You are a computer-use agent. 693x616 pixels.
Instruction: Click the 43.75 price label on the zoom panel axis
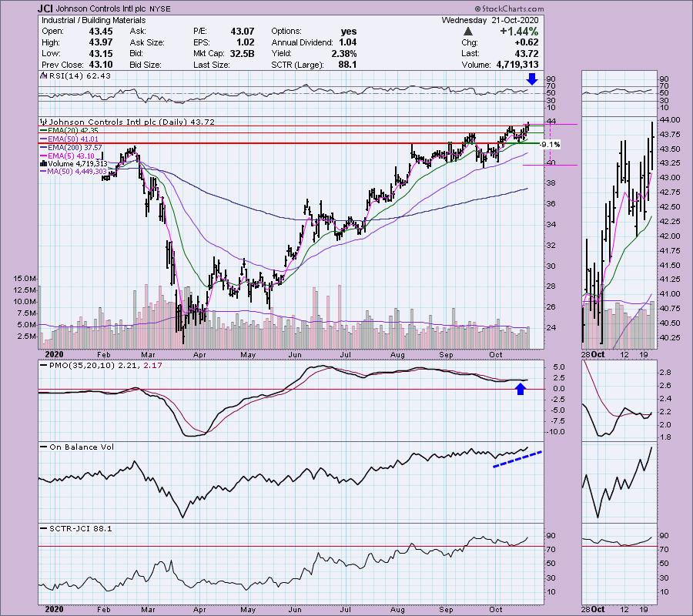point(669,134)
